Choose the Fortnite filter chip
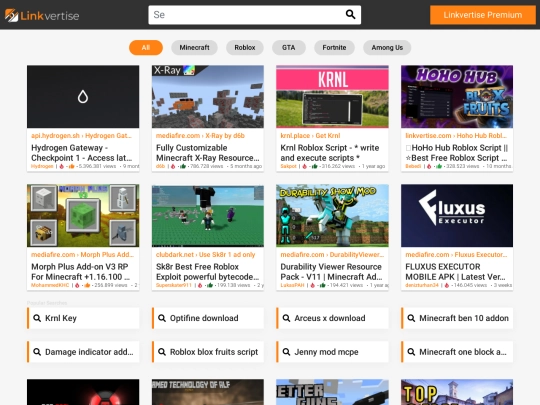 tap(334, 48)
